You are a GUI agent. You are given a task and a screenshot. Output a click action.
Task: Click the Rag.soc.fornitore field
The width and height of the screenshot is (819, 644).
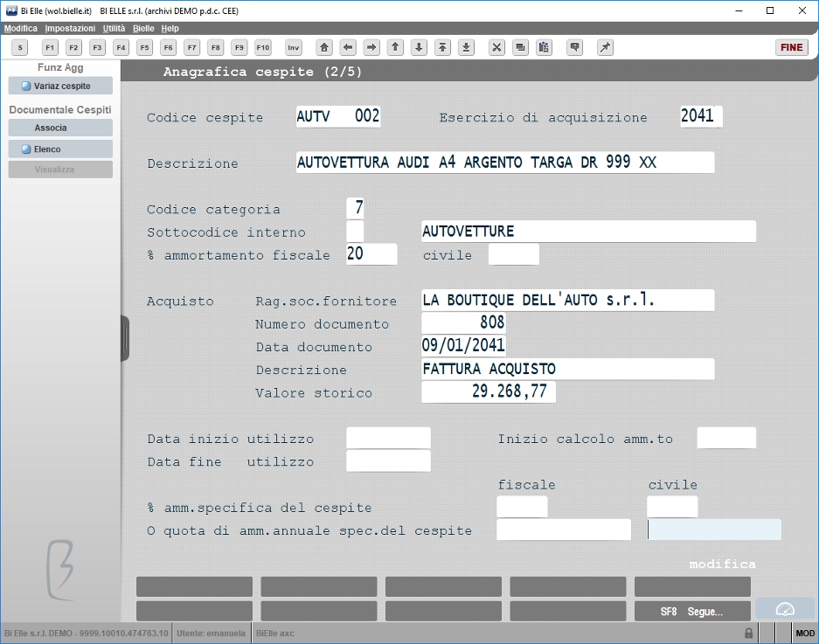click(x=568, y=301)
